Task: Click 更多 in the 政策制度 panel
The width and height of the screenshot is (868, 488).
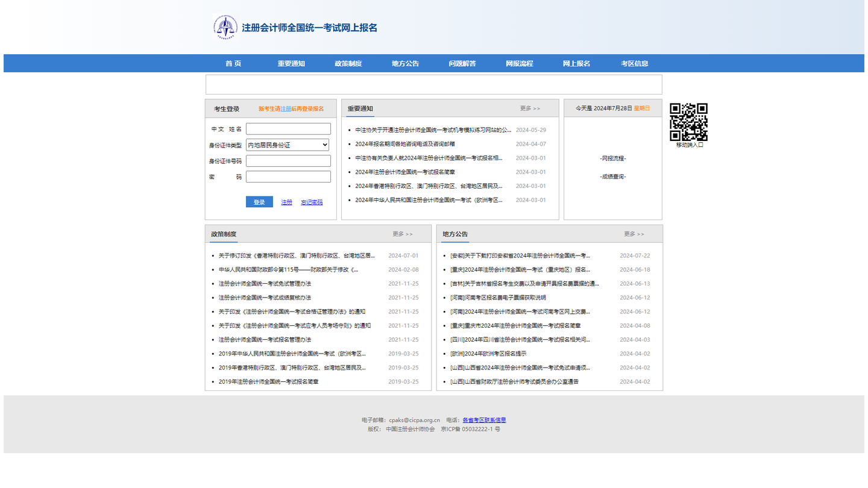Action: [x=403, y=234]
